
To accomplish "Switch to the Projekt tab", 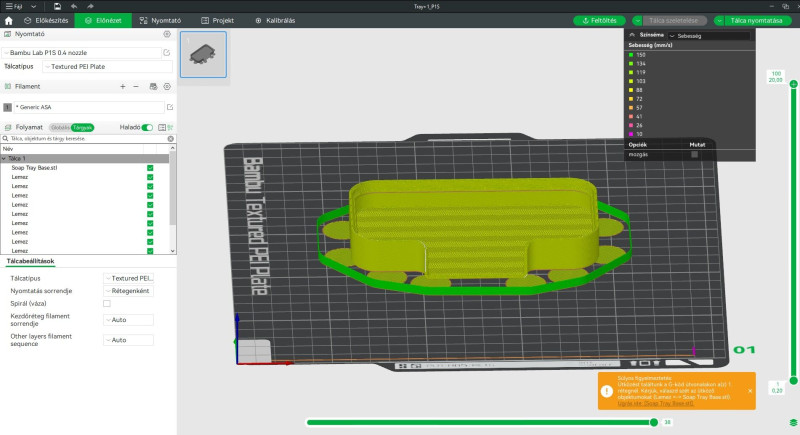I will click(x=217, y=20).
